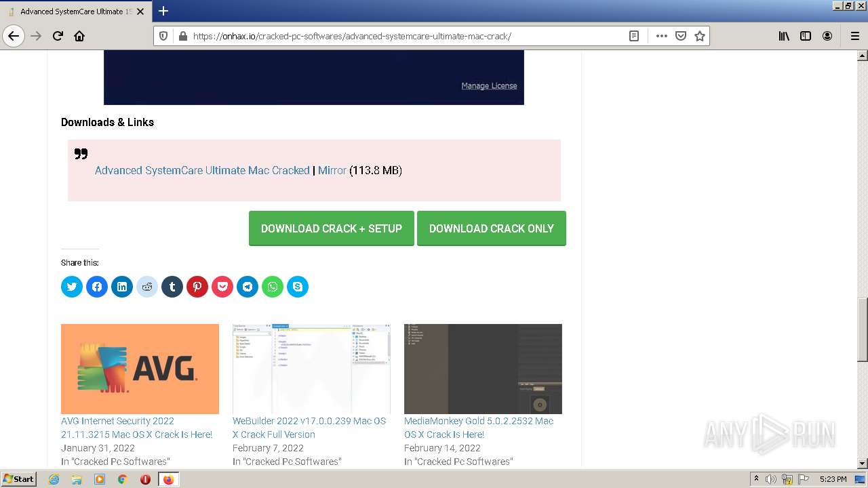Open the MediaMonkey Gold thumbnail
This screenshot has width=868, height=488.
click(483, 369)
